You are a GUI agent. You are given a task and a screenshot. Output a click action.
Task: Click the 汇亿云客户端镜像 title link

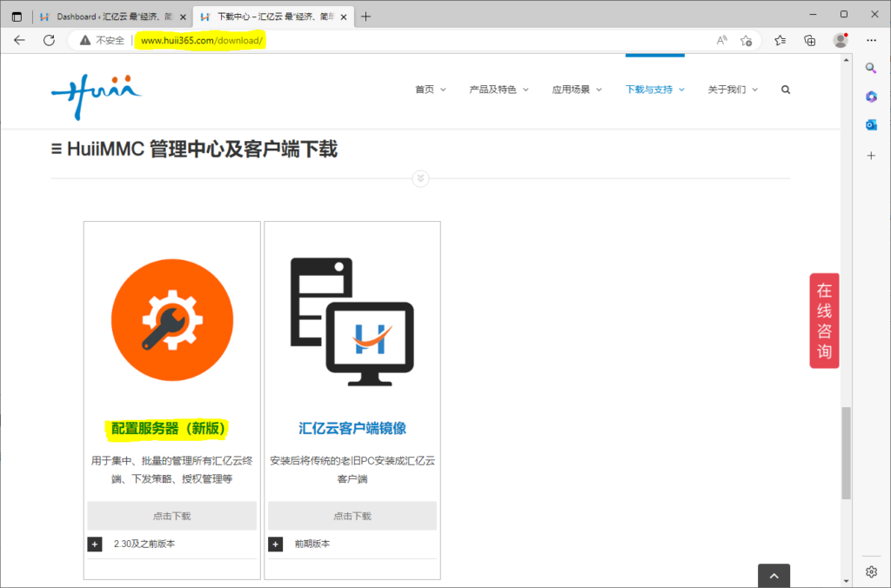352,428
